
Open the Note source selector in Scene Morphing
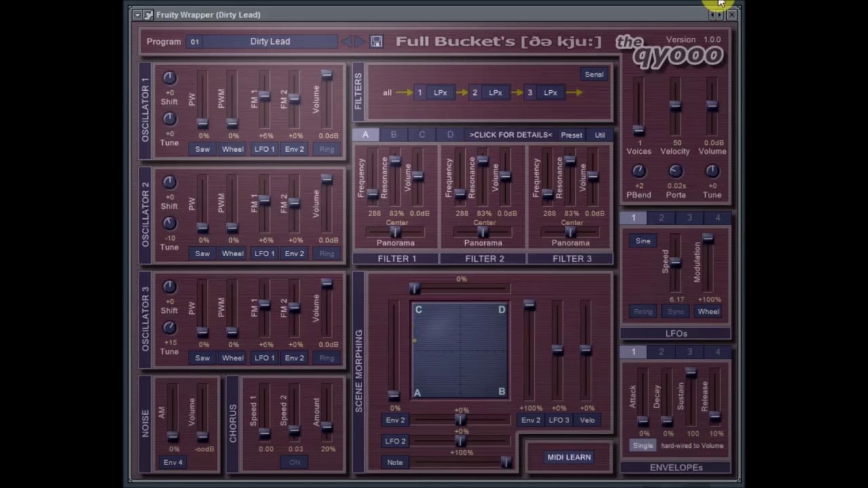coord(395,462)
